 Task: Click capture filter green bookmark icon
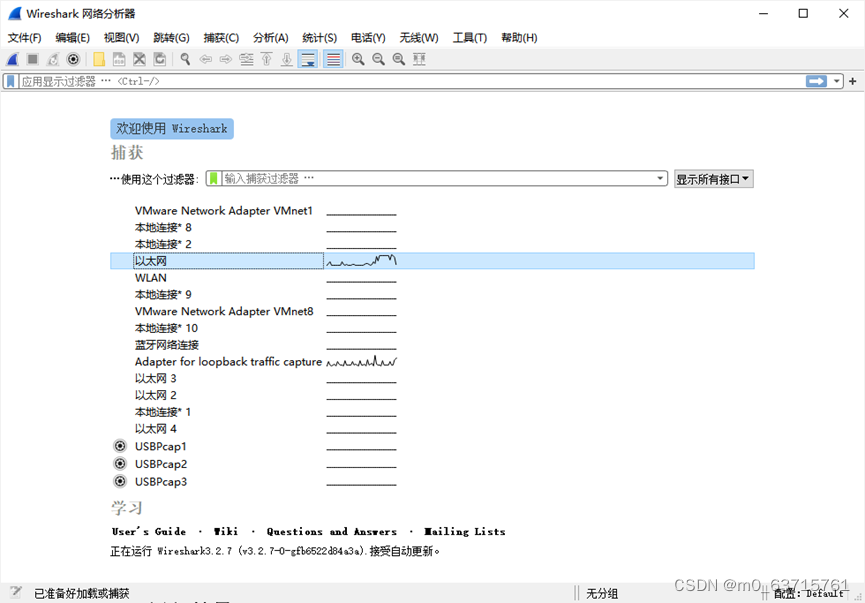coord(213,179)
